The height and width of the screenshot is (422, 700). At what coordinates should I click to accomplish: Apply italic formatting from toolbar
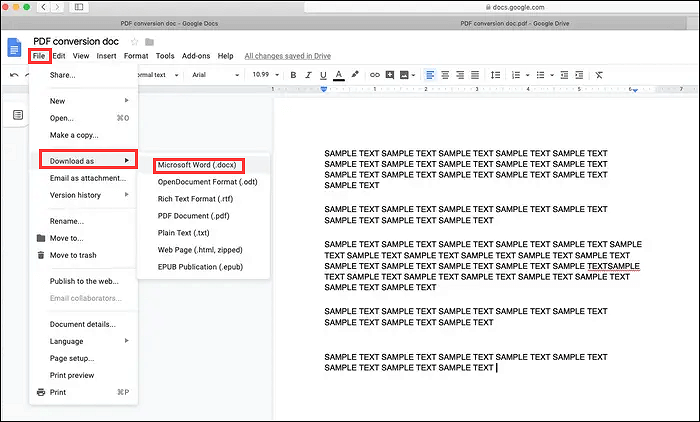308,74
